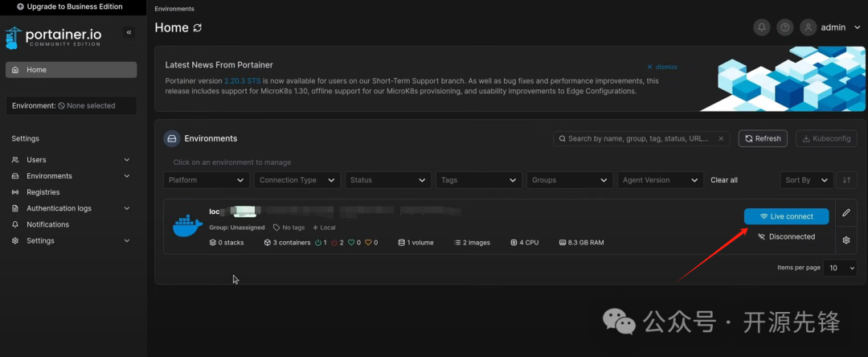Open the Agent Version filter dropdown
The height and width of the screenshot is (357, 868).
click(x=661, y=180)
